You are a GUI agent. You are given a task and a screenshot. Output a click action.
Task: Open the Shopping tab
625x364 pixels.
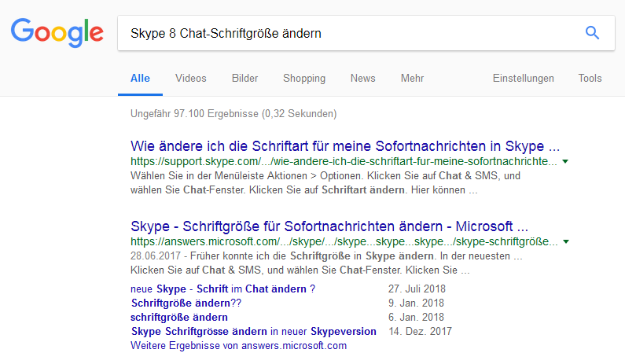click(x=304, y=79)
